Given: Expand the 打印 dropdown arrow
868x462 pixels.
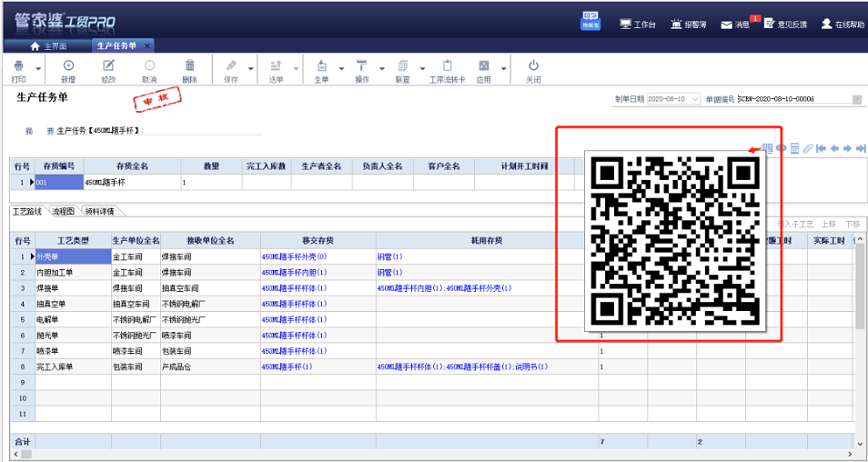Looking at the screenshot, I should click(38, 68).
